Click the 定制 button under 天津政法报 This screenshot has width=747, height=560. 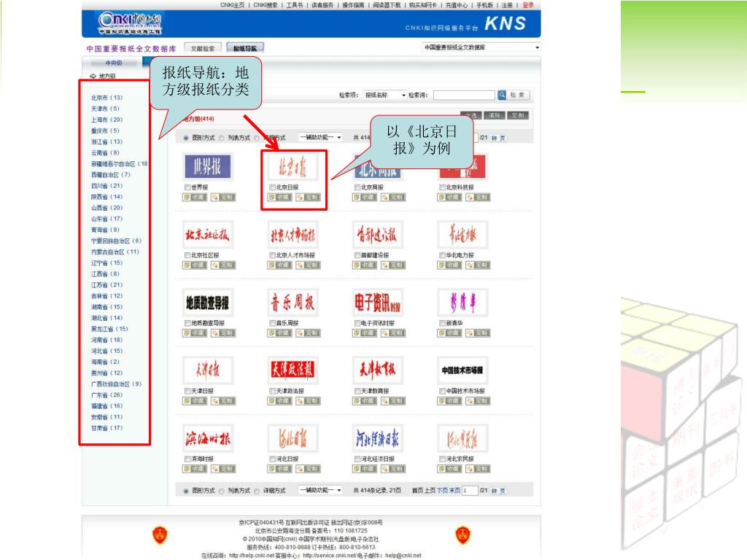pyautogui.click(x=309, y=401)
